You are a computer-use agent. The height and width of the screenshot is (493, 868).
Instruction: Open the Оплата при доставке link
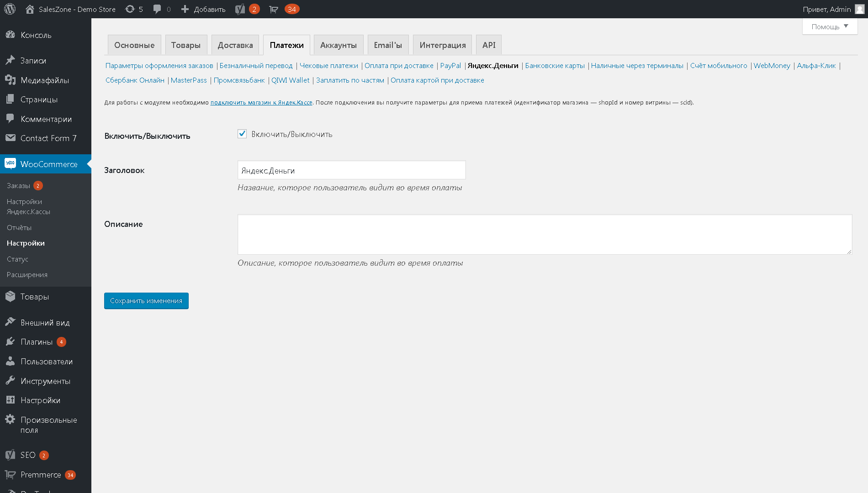[x=399, y=66]
